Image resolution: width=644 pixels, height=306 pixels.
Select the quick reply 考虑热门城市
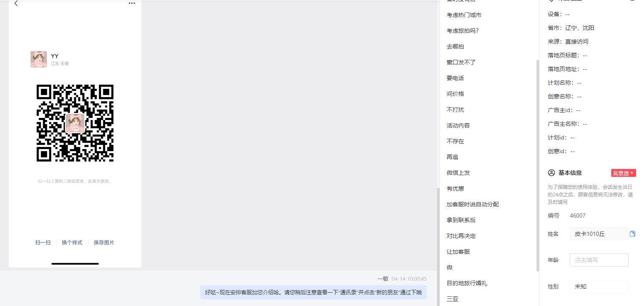(x=464, y=15)
